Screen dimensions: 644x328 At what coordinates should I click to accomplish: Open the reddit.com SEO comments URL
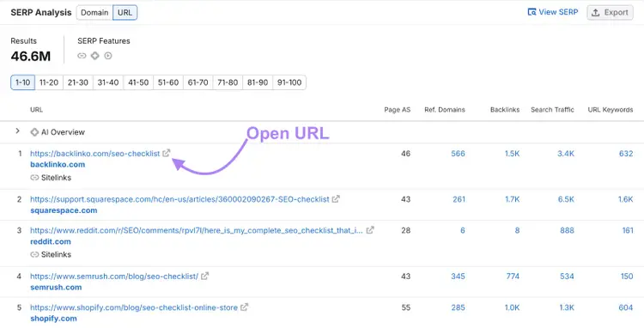click(197, 230)
